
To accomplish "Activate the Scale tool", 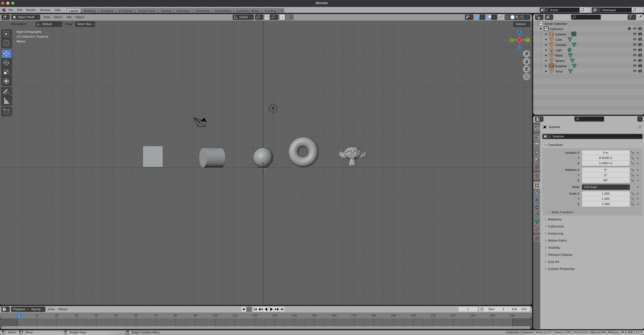I will tap(6, 72).
